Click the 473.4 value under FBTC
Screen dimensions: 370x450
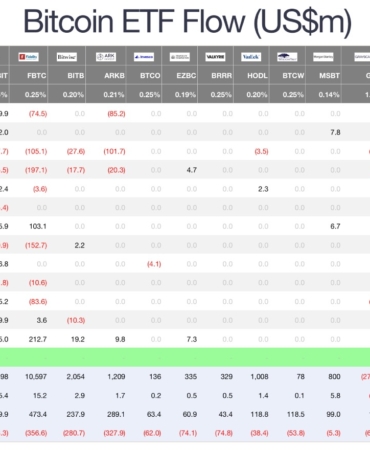pos(38,414)
